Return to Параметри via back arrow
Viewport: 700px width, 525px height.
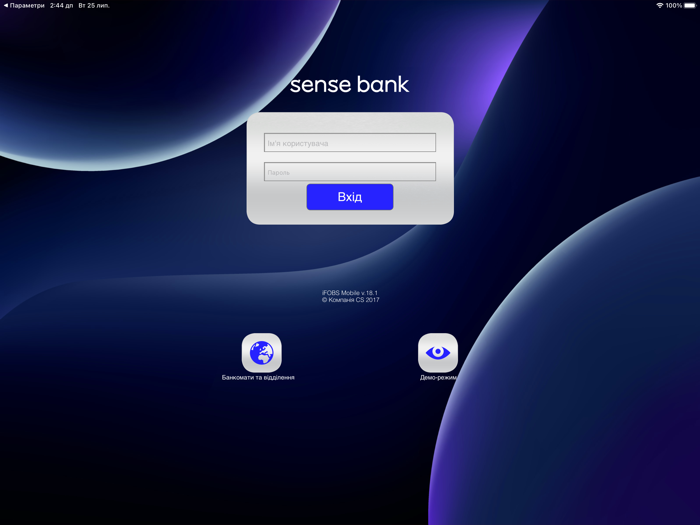(24, 5)
